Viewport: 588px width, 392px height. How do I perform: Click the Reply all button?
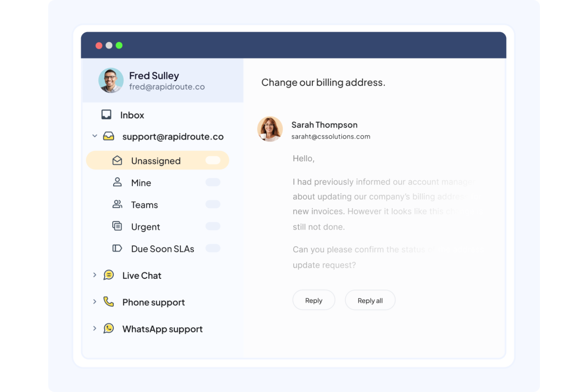(370, 300)
